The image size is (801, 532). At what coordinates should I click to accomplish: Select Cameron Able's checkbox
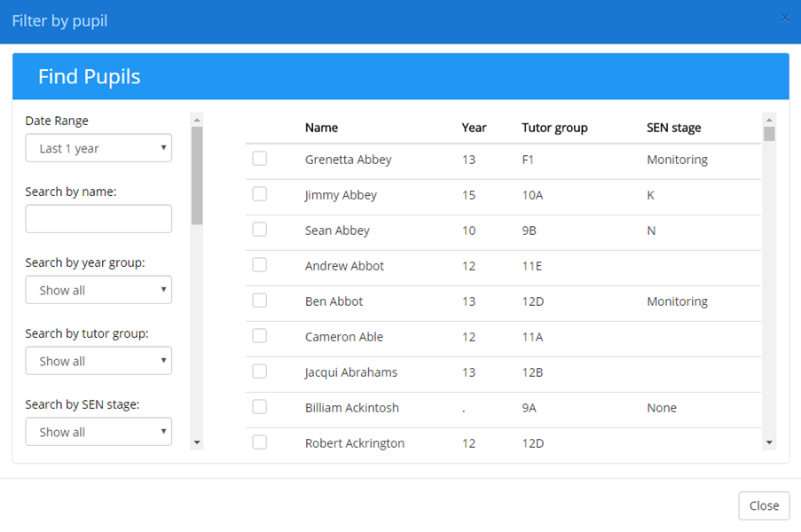pos(259,337)
